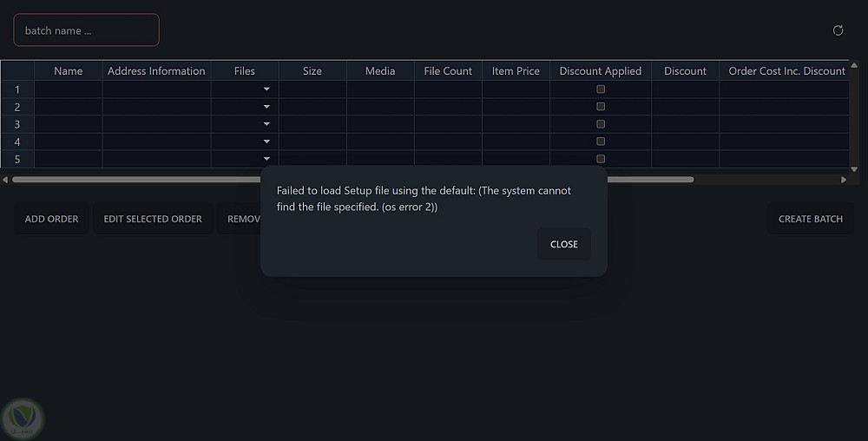Click the refresh icon at top right

[x=838, y=30]
